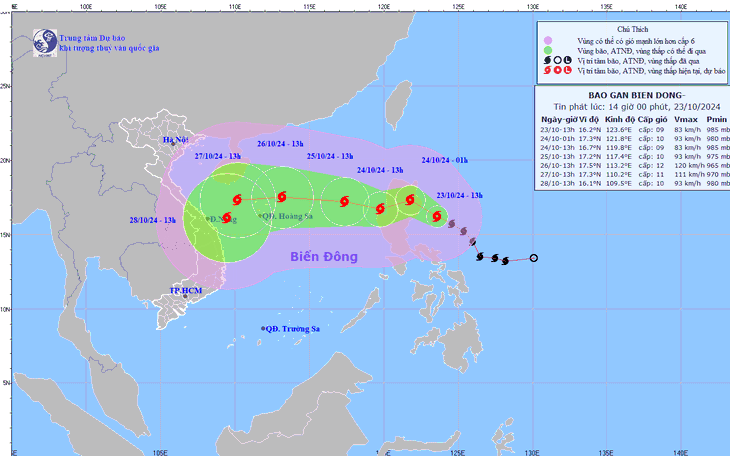Screen dimensions: 730x456
Task: Click the '16.2°N' latitude cell
Action: pos(590,130)
